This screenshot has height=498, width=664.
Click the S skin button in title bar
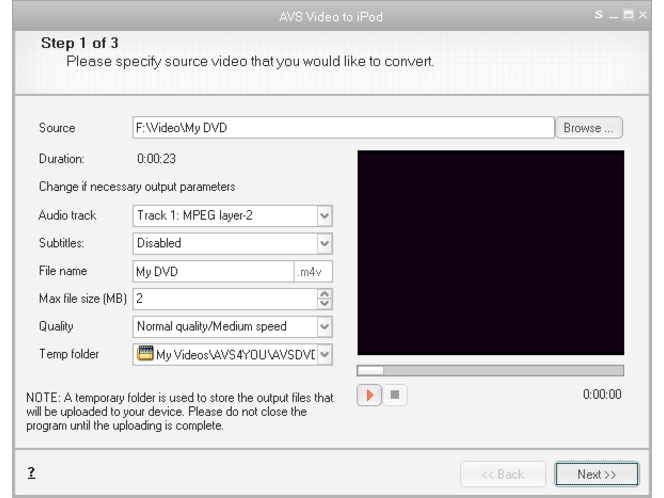(x=598, y=15)
